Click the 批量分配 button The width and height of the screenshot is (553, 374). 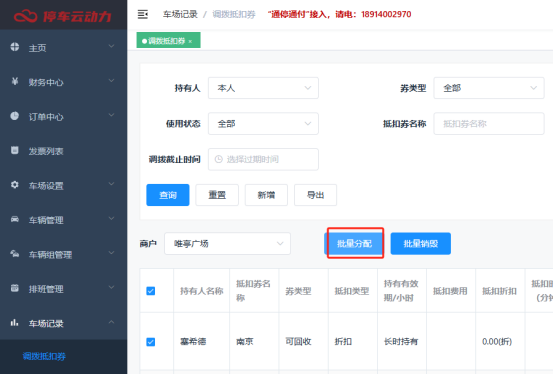[354, 243]
